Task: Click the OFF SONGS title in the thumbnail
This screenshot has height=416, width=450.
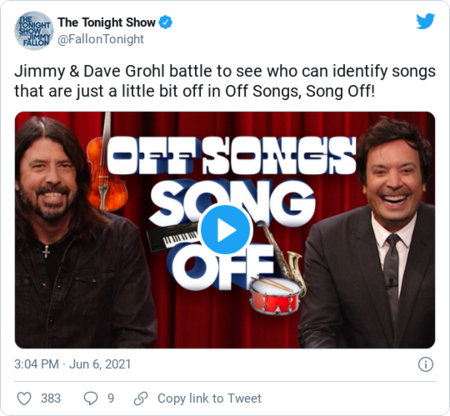Action: point(231,156)
